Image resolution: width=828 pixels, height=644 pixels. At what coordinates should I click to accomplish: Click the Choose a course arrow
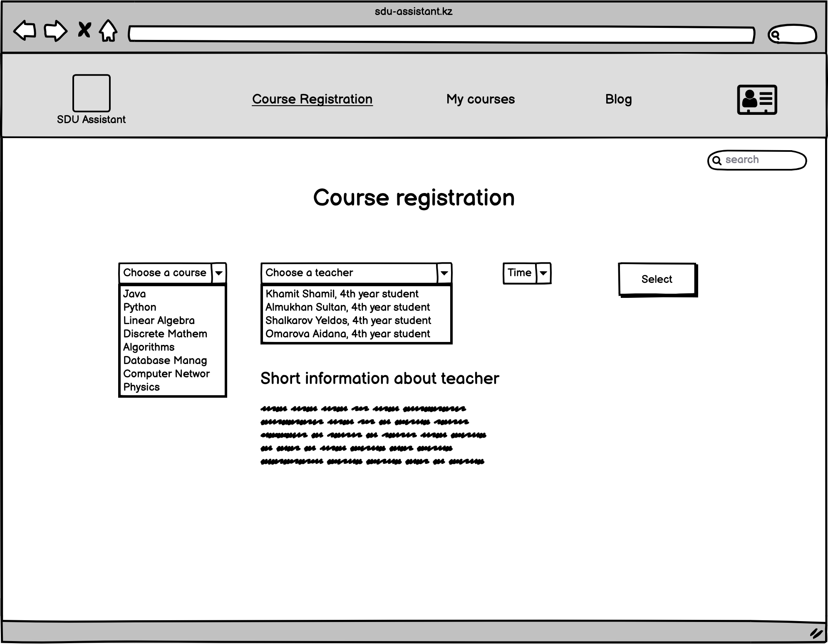pos(219,273)
